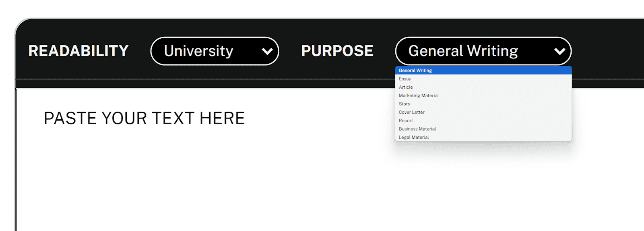This screenshot has height=231, width=644.
Task: Pick Report in the purpose dropdown
Action: coord(406,121)
